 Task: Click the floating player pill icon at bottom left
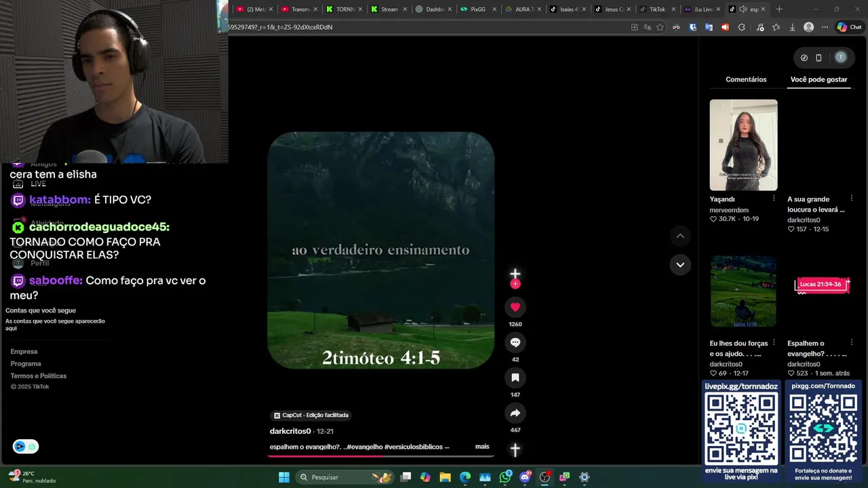26,447
